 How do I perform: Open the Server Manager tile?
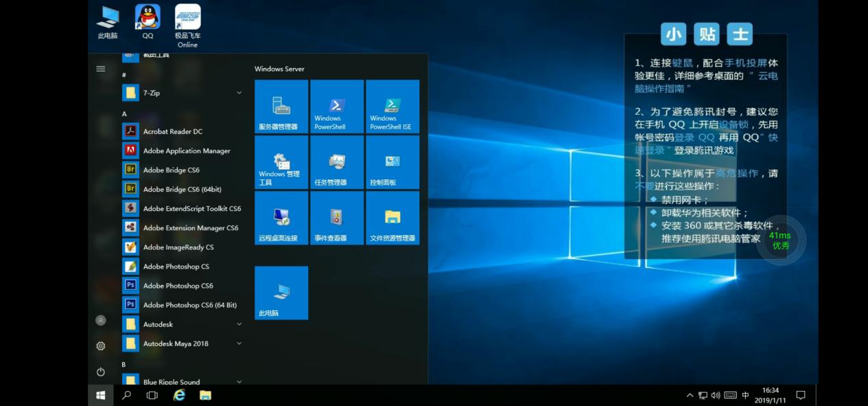tap(281, 106)
